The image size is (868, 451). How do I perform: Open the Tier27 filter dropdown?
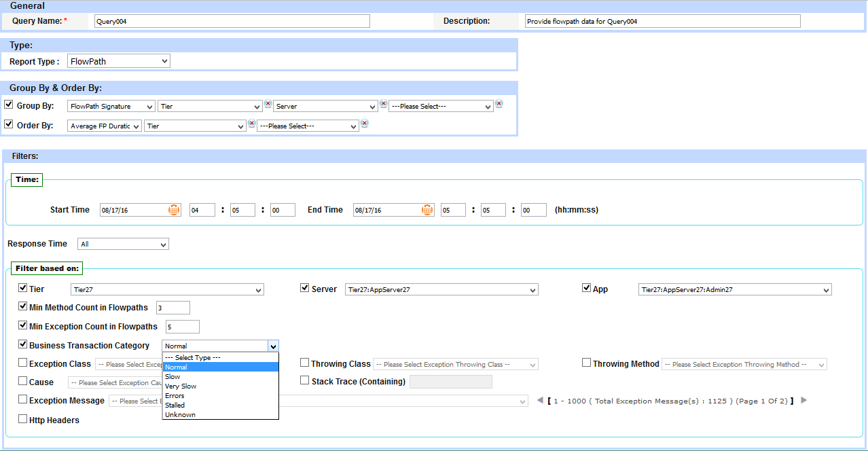pos(167,290)
